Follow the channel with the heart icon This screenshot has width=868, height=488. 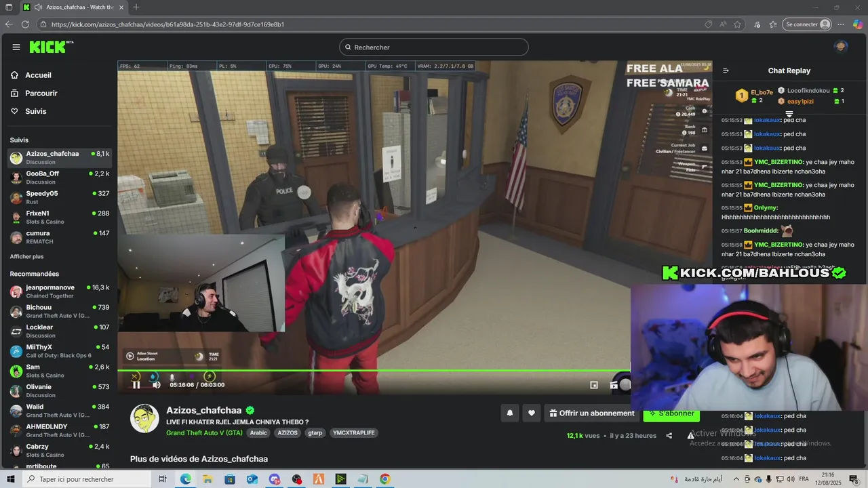point(532,413)
